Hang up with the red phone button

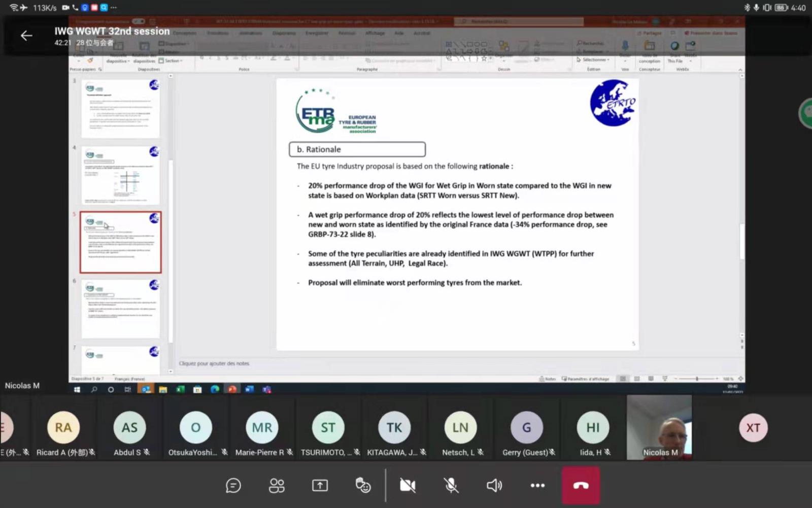[x=581, y=486]
